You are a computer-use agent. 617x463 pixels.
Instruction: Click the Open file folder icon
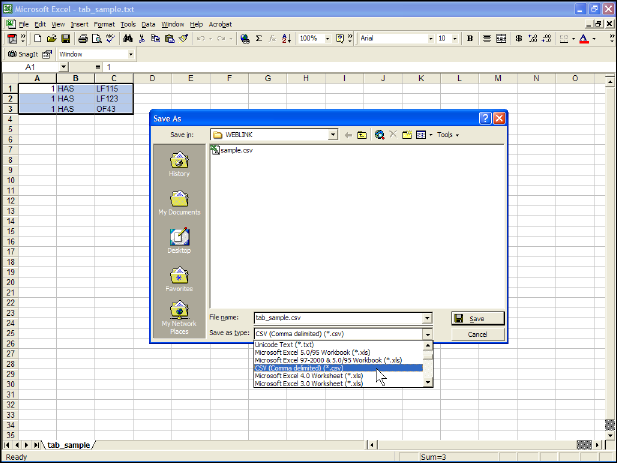click(52, 39)
